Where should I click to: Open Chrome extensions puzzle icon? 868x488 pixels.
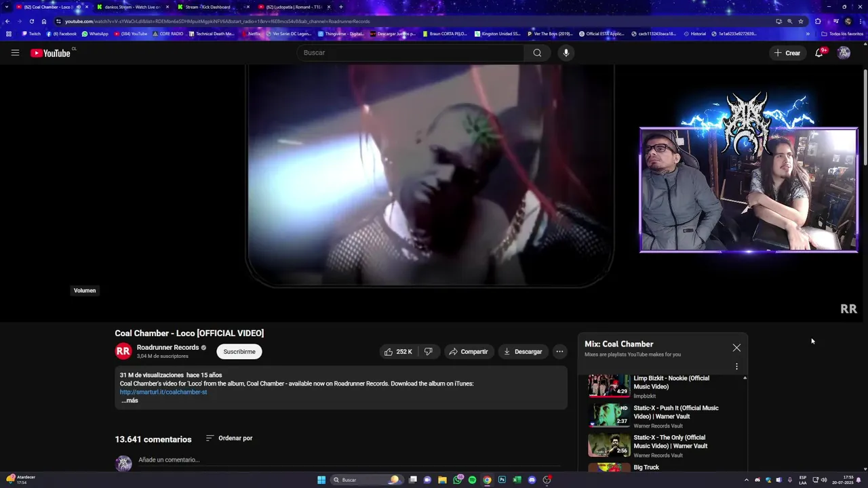pos(818,21)
